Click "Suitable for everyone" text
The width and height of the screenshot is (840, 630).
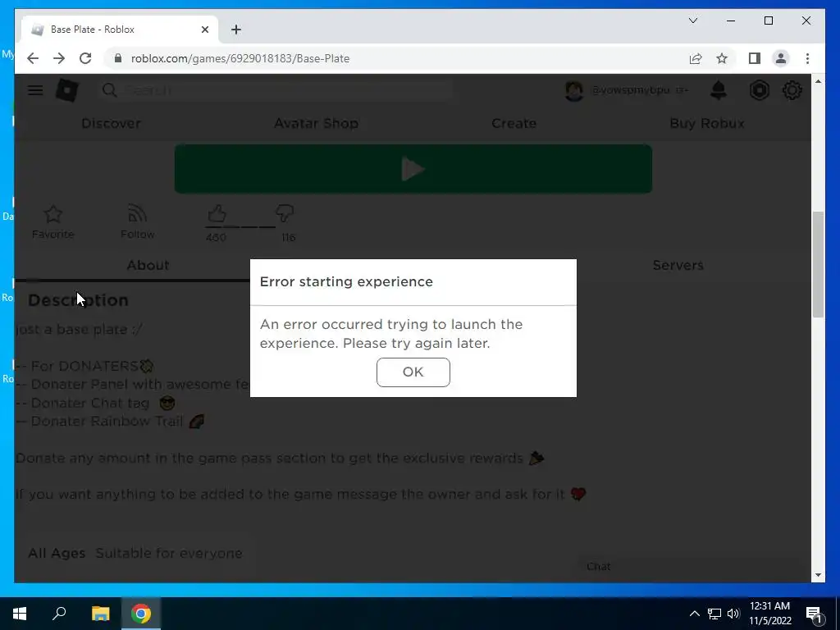pyautogui.click(x=169, y=554)
